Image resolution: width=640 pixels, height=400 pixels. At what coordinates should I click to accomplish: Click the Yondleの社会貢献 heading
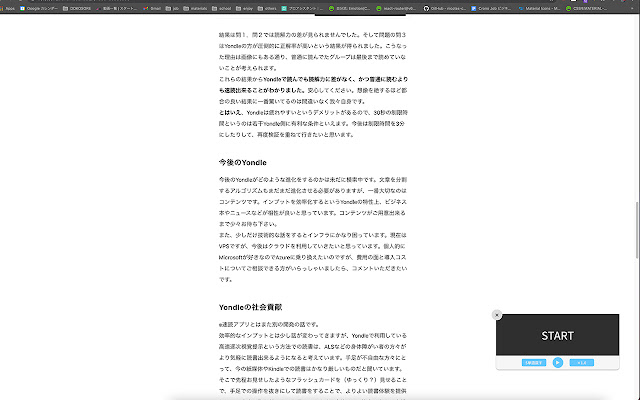point(250,306)
